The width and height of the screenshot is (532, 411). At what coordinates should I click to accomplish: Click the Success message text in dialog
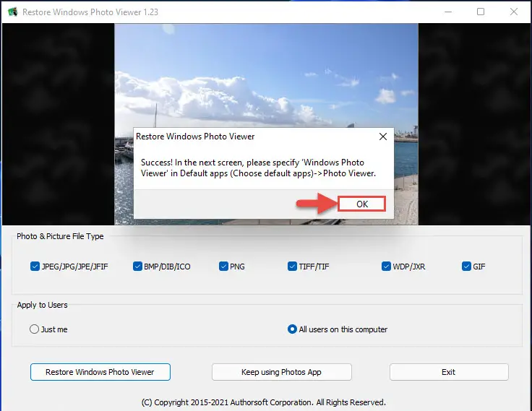click(258, 168)
